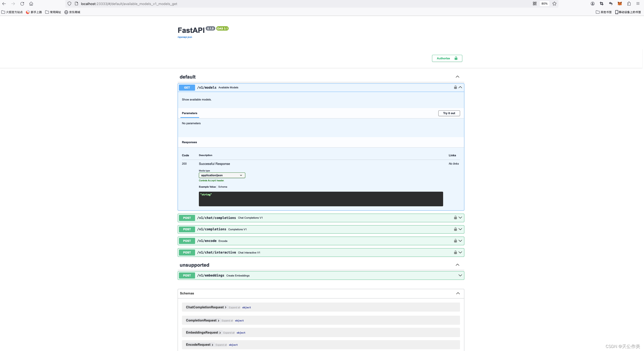Select the Parameters tab

click(190, 113)
